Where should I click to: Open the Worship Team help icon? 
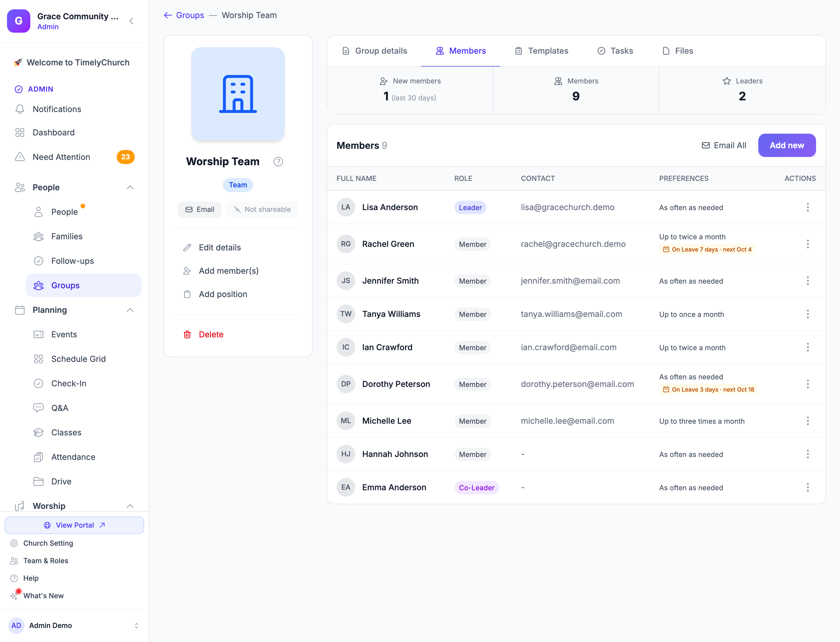pos(278,162)
